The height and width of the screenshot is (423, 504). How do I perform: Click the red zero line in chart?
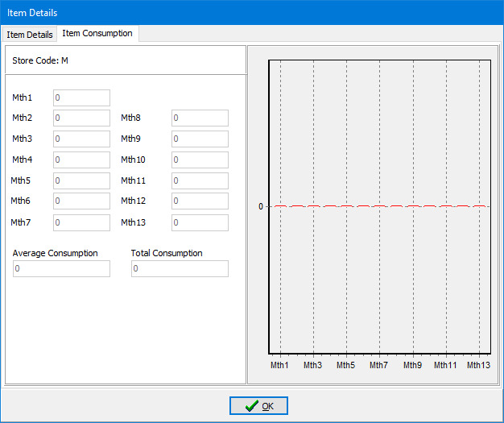click(379, 206)
